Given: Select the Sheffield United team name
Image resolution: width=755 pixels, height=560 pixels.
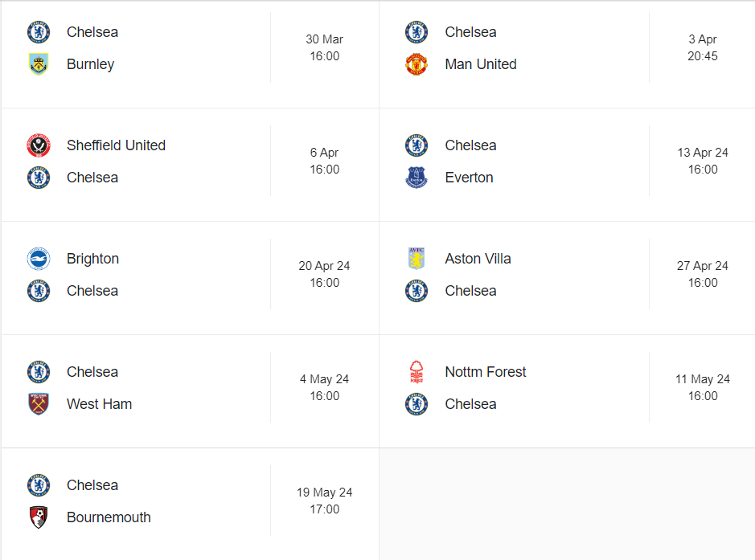Looking at the screenshot, I should click(116, 145).
